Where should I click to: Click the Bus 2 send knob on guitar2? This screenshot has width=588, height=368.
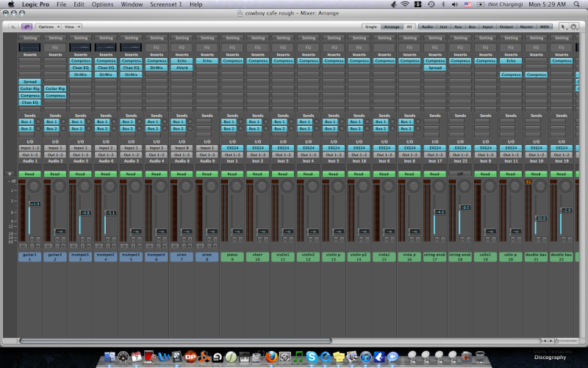click(63, 128)
